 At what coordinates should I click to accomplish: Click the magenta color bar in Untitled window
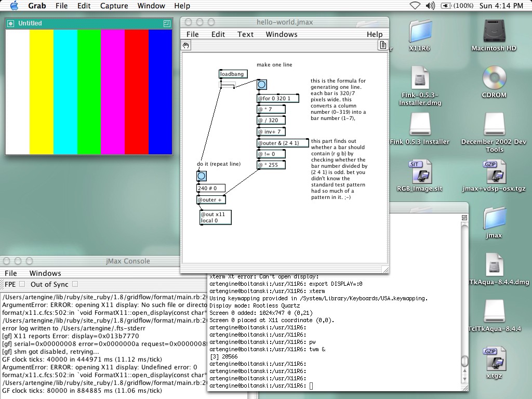coord(113,92)
